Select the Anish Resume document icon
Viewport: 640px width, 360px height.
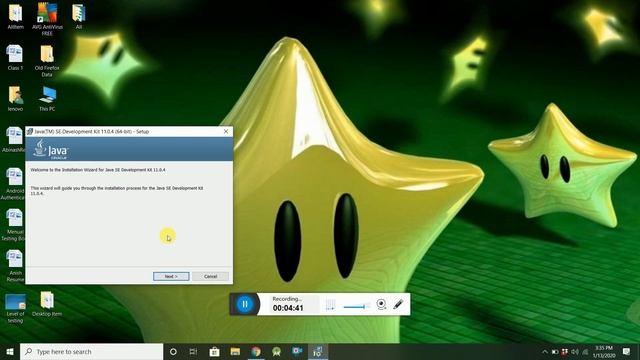pos(15,266)
